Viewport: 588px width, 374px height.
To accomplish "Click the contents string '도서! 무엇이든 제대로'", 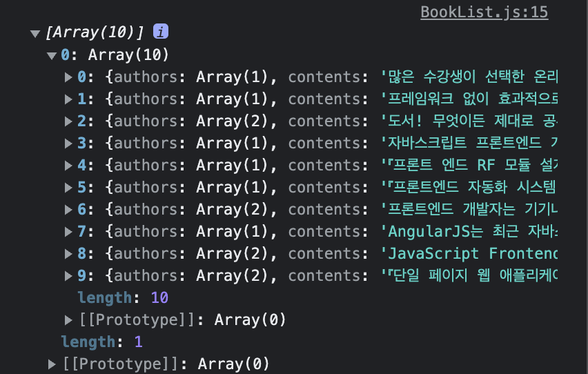I will (469, 121).
